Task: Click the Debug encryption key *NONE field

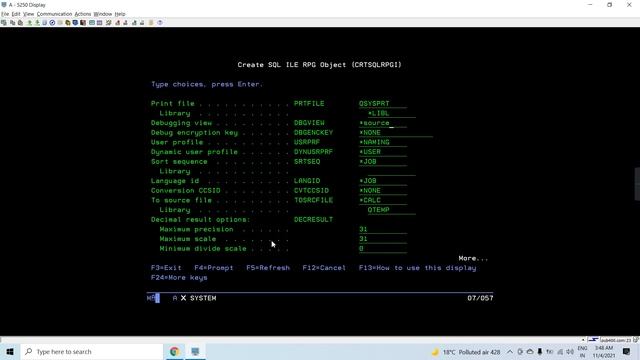Action: point(396,133)
